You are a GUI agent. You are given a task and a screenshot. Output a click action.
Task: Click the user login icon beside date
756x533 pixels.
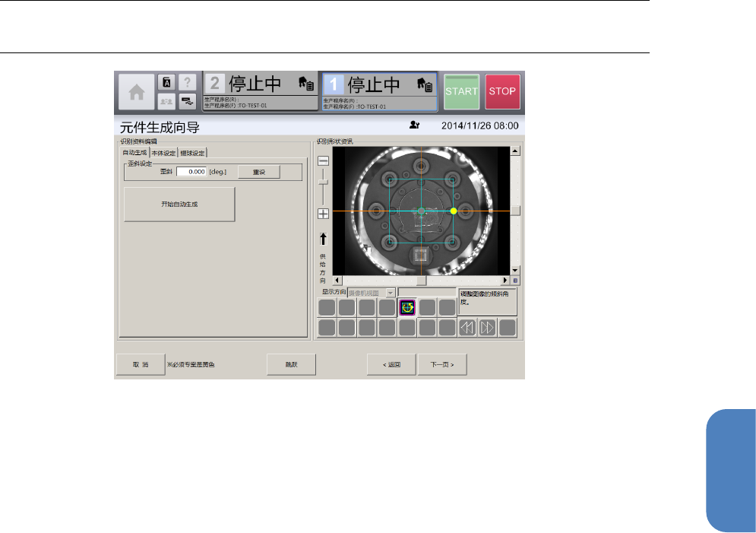click(x=414, y=126)
